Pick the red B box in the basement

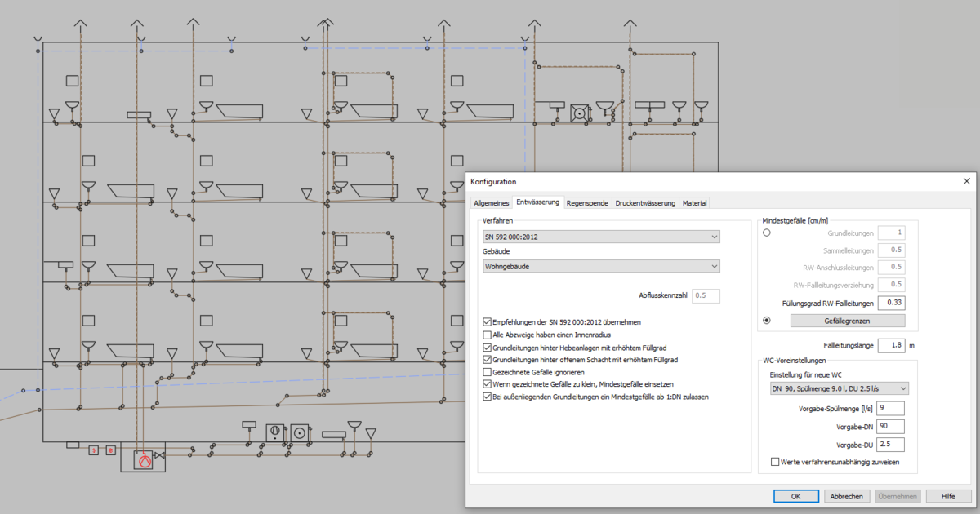[x=111, y=450]
